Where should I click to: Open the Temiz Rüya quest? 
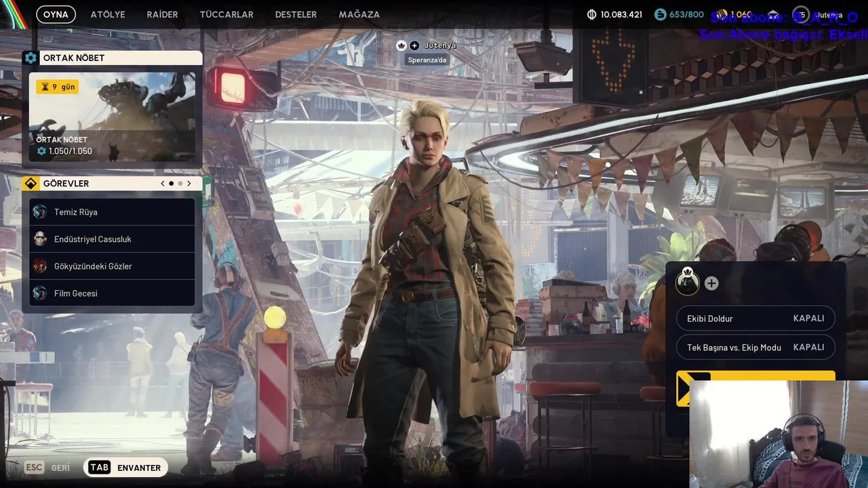[112, 212]
